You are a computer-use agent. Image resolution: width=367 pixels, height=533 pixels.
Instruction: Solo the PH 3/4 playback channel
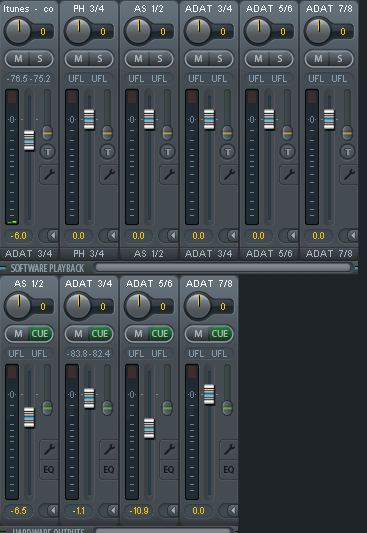(100, 59)
